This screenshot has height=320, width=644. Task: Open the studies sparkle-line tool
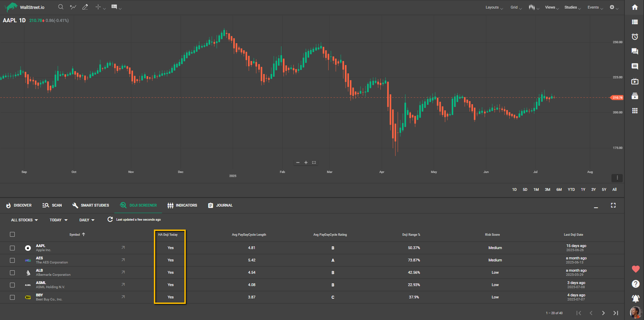73,7
